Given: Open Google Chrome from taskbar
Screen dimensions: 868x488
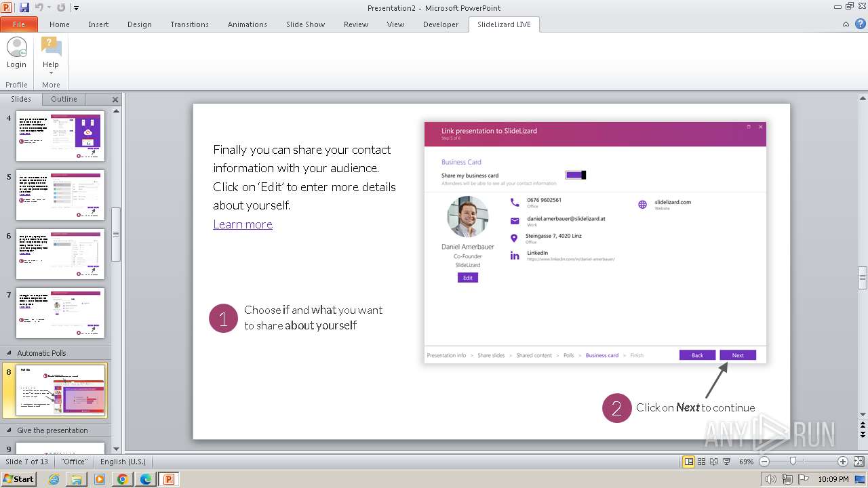Looking at the screenshot, I should pyautogui.click(x=122, y=479).
